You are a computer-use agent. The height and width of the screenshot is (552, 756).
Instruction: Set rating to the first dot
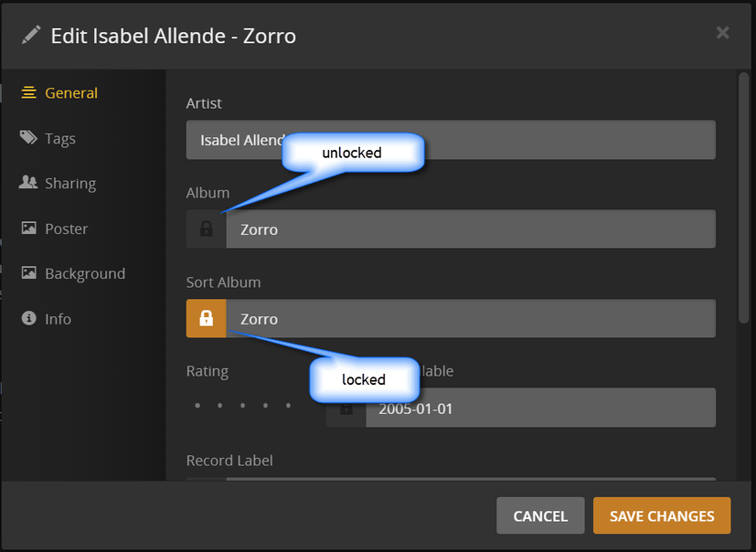pos(197,405)
